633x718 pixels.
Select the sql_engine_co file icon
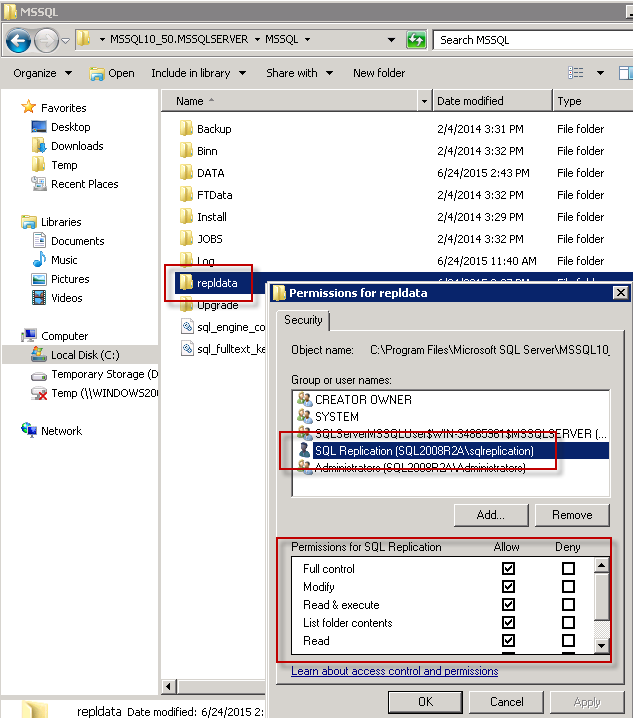pos(187,326)
